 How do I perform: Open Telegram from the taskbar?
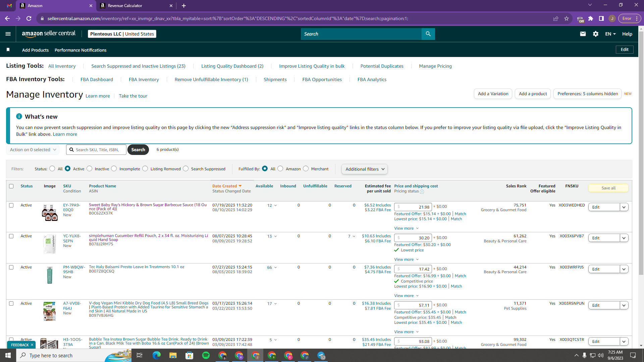point(321,355)
